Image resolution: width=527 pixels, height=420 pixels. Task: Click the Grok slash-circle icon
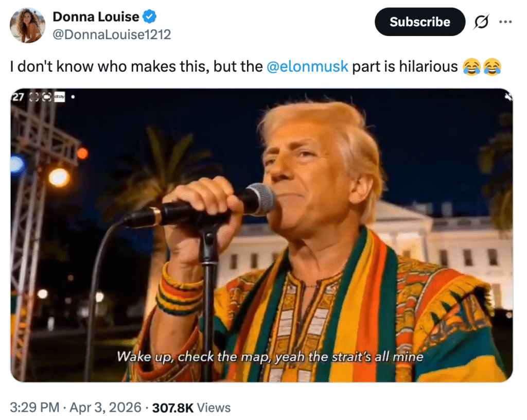coord(482,22)
